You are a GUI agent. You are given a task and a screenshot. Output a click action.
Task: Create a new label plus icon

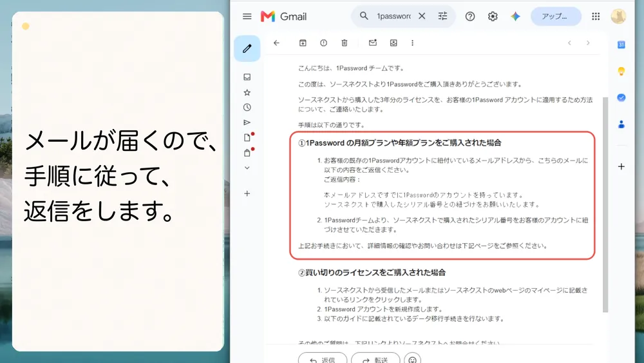click(x=247, y=193)
